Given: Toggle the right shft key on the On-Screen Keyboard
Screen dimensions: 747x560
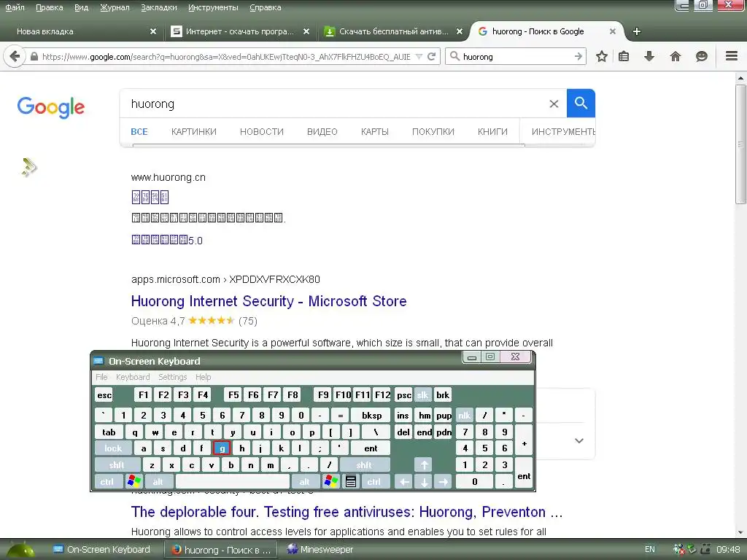Looking at the screenshot, I should click(x=364, y=464).
